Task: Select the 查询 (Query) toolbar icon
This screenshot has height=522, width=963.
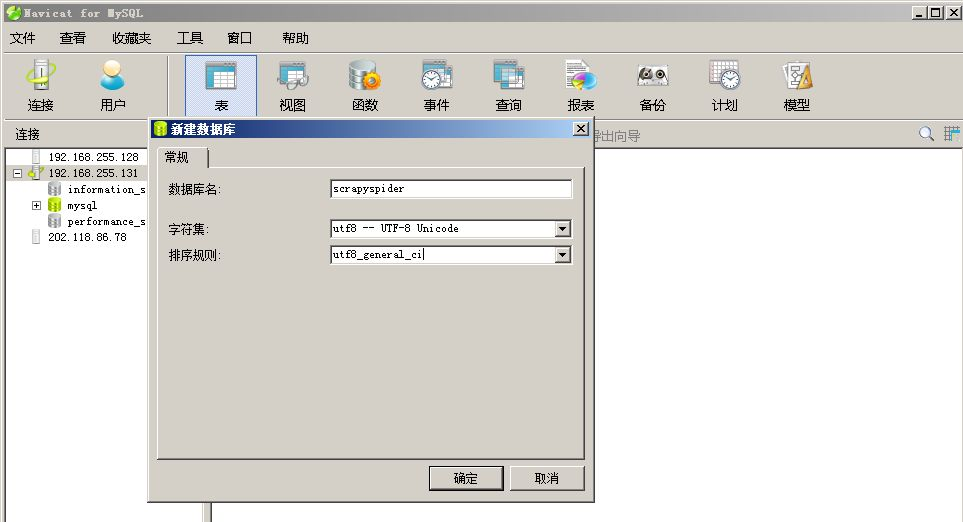Action: click(508, 85)
